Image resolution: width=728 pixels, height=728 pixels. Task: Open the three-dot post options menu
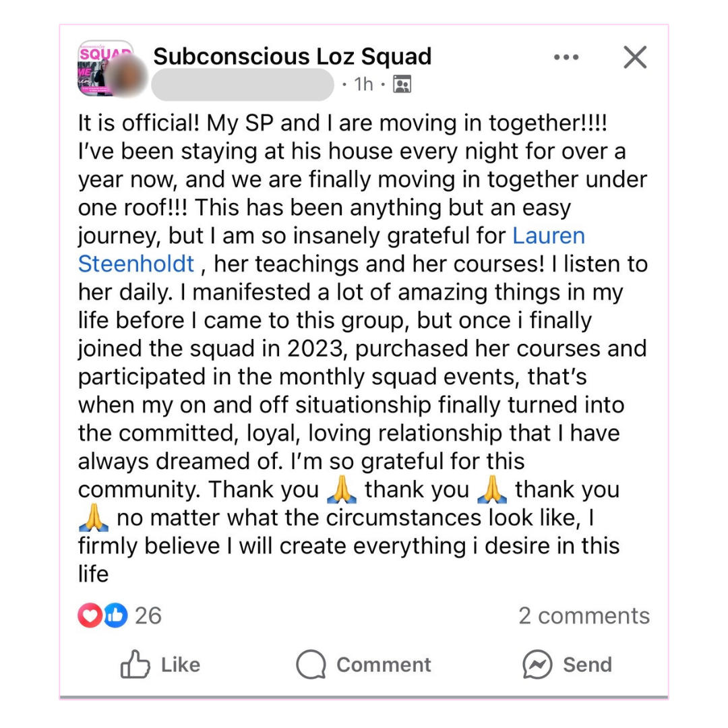click(566, 57)
